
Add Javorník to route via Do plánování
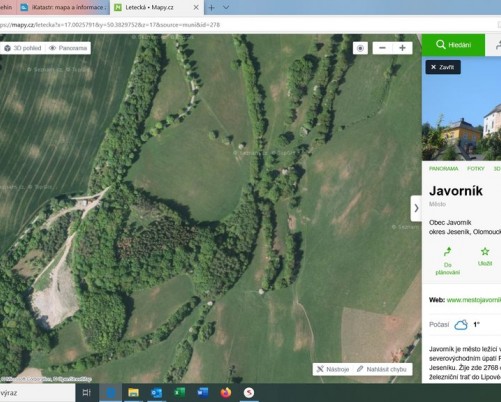click(x=447, y=261)
